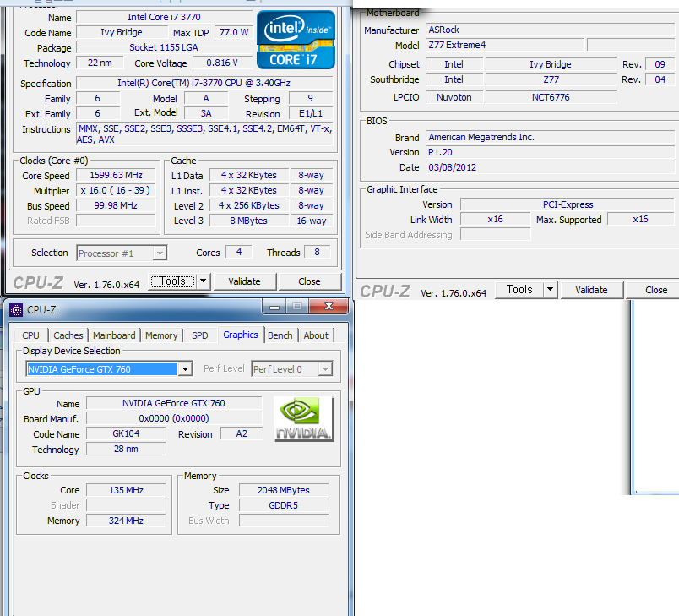Open the NVIDIA GeForce GTX 760 device dropdown
Image resolution: width=679 pixels, height=616 pixels.
(x=185, y=369)
